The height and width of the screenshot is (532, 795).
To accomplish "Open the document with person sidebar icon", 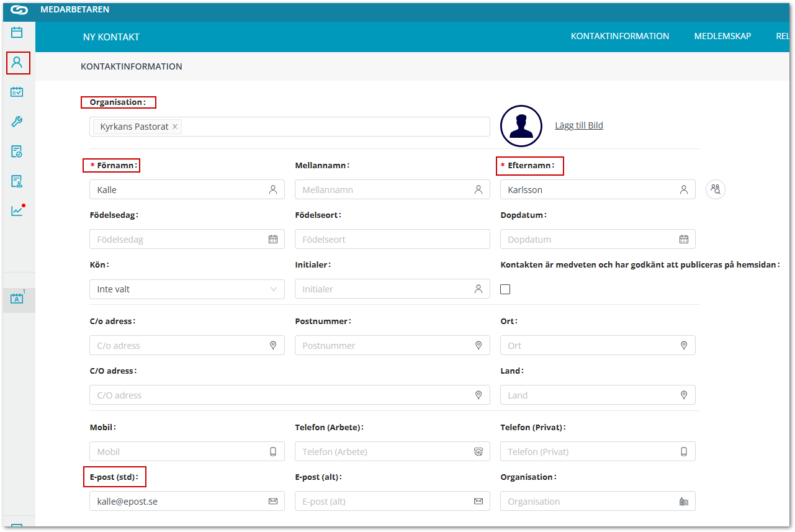I will (x=17, y=181).
